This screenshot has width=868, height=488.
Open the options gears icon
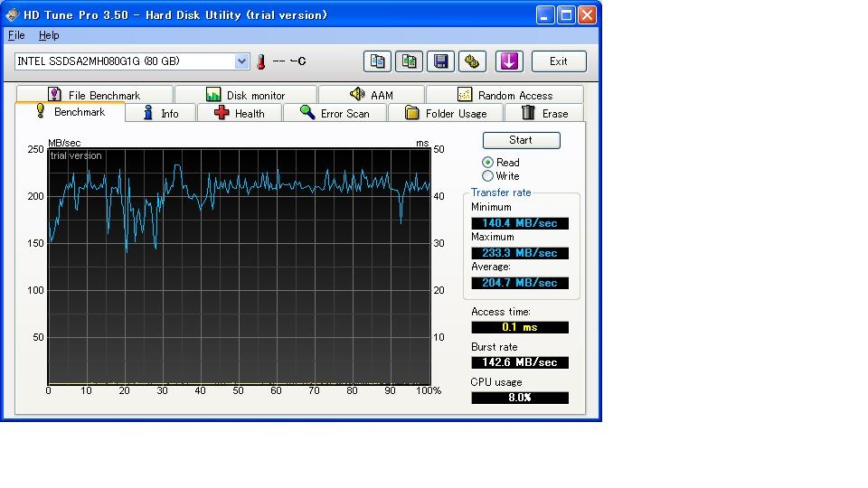(472, 61)
